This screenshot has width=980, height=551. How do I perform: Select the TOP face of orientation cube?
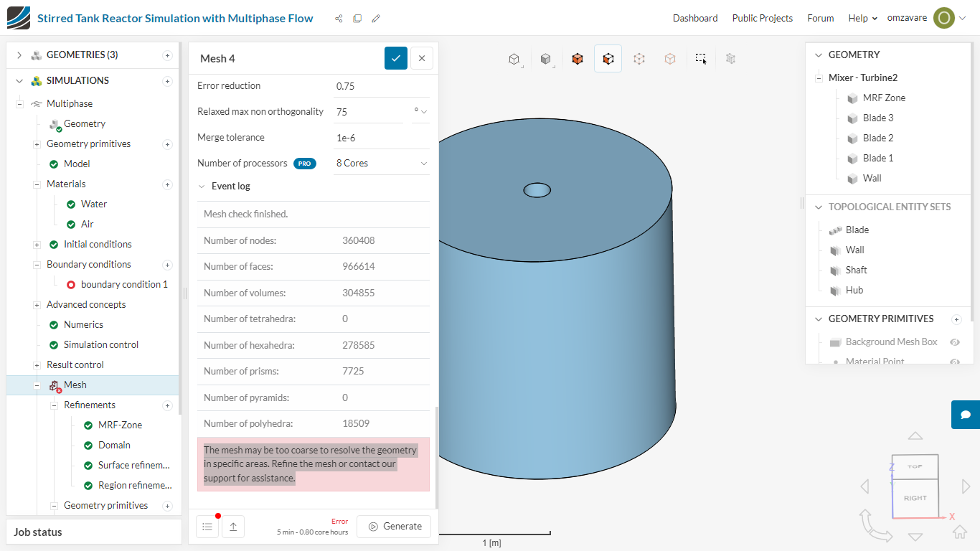pyautogui.click(x=915, y=466)
